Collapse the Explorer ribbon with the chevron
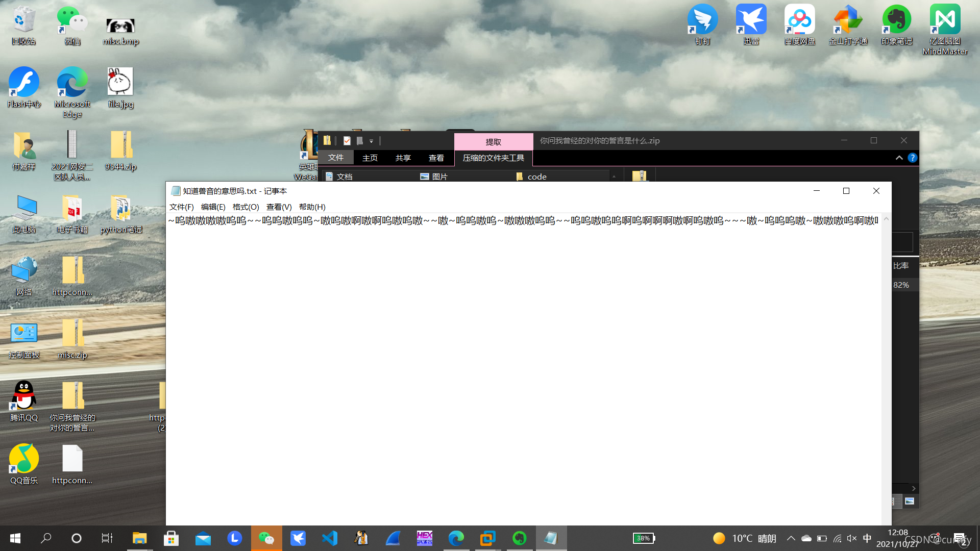 (x=899, y=158)
